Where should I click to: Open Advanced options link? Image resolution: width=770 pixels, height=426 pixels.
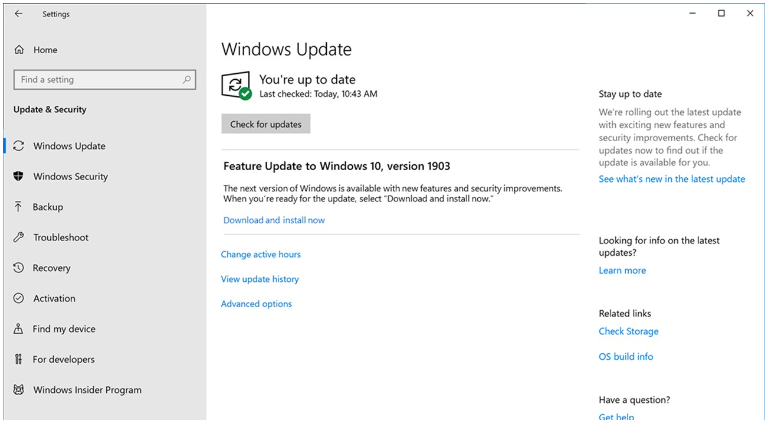coord(256,304)
